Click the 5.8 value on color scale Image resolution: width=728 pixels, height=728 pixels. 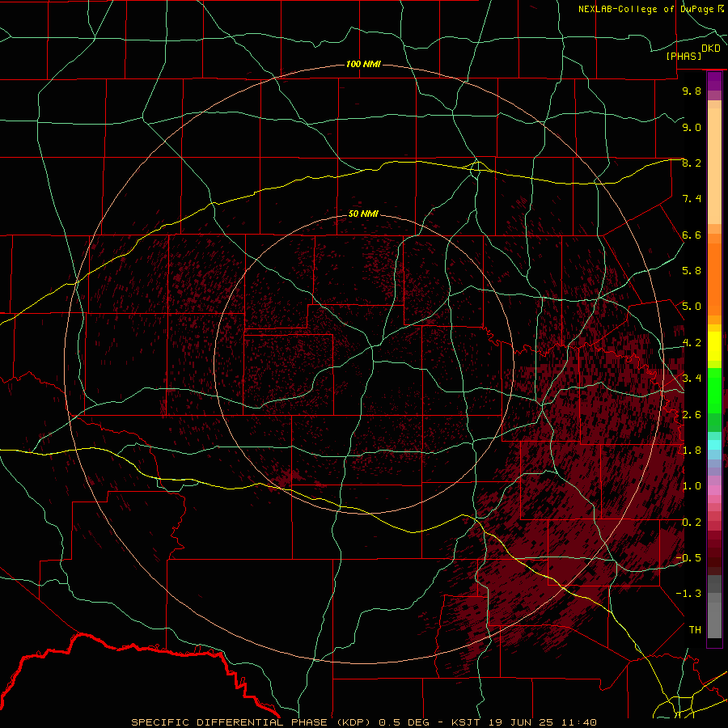pyautogui.click(x=692, y=271)
